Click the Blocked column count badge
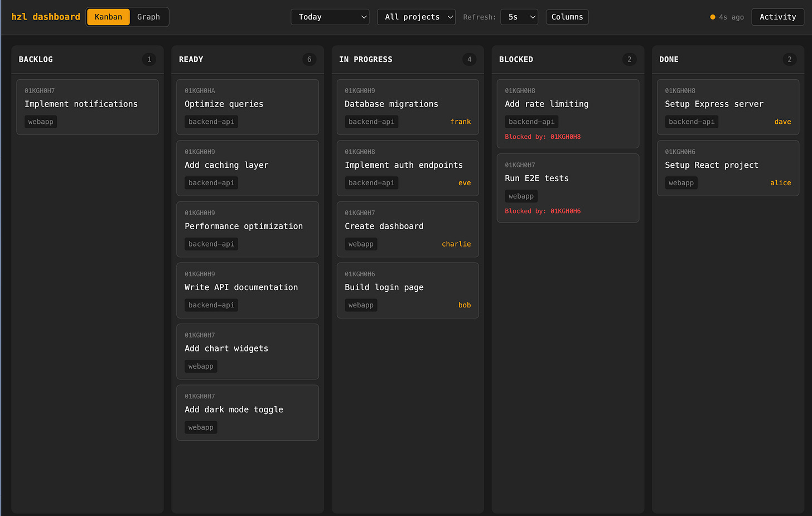Viewport: 812px width, 516px height. pos(629,59)
